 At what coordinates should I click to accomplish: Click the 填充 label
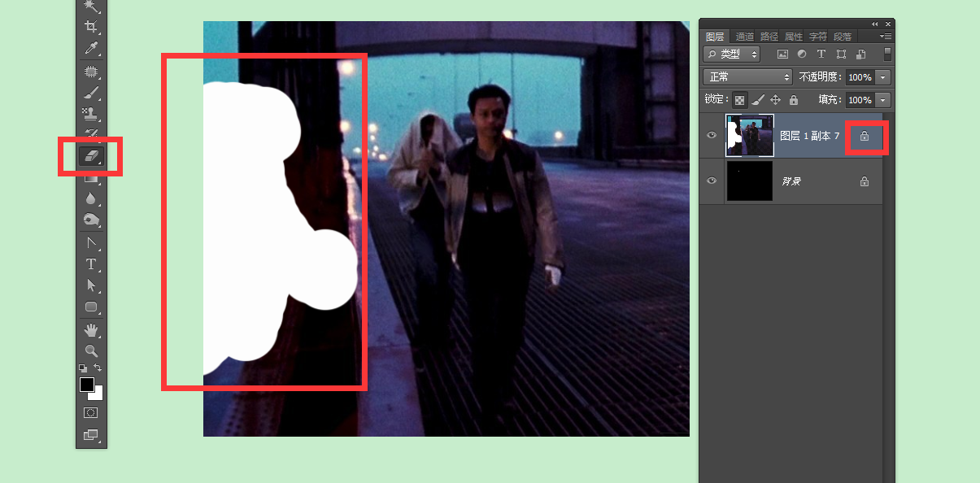coord(828,100)
